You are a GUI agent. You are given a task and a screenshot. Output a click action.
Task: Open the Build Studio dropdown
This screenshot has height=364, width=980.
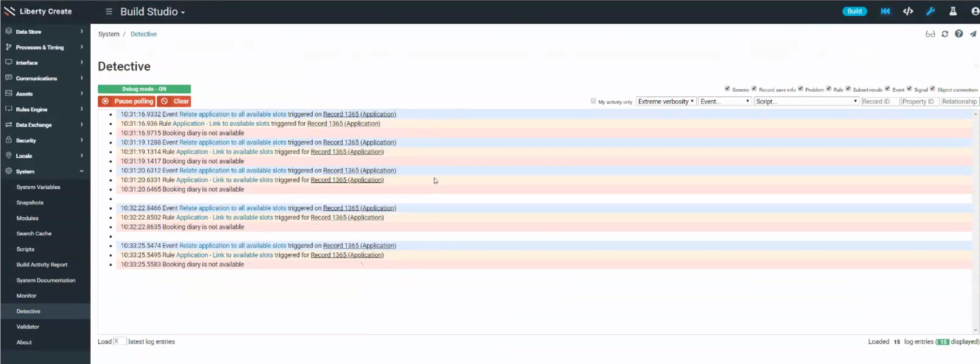point(152,12)
